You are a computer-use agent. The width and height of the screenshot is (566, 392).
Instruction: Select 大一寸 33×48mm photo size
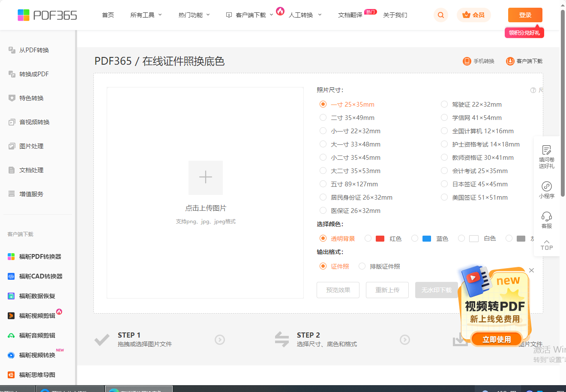(x=323, y=144)
